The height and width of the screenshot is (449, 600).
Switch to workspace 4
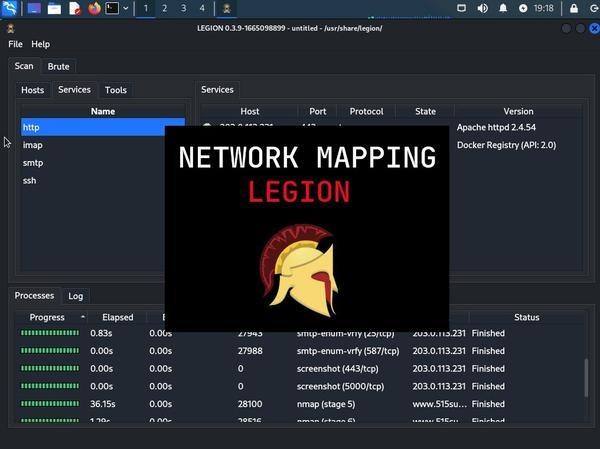(x=202, y=8)
